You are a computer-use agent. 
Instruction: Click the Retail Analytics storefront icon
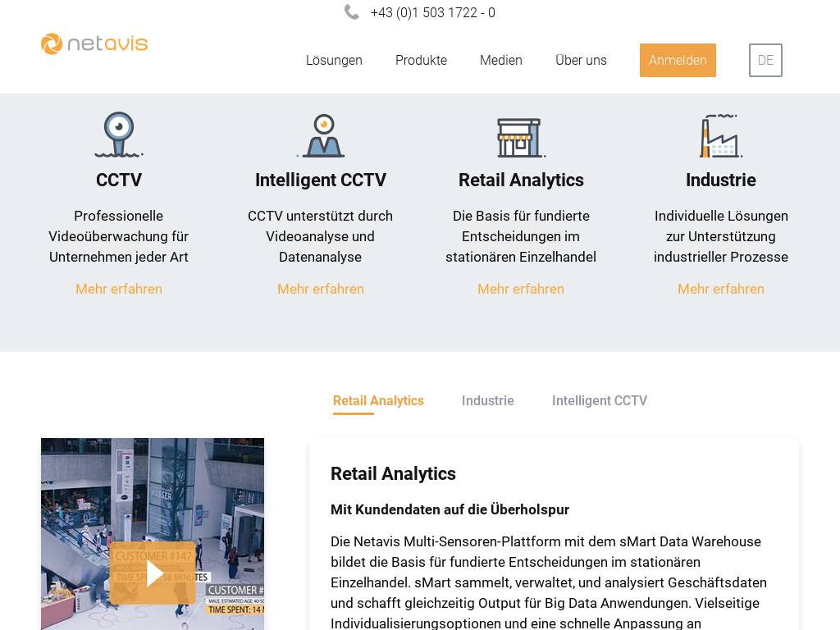(x=521, y=136)
